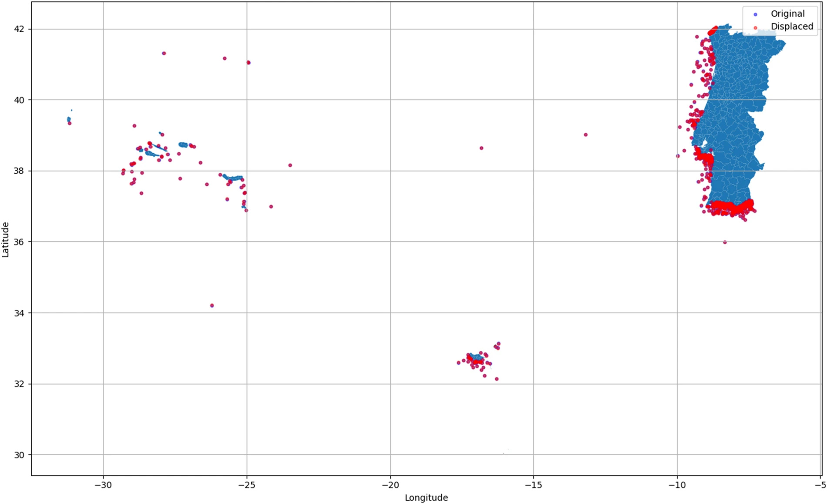Click the -20 longitude tick label
The height and width of the screenshot is (504, 827).
pyautogui.click(x=390, y=485)
